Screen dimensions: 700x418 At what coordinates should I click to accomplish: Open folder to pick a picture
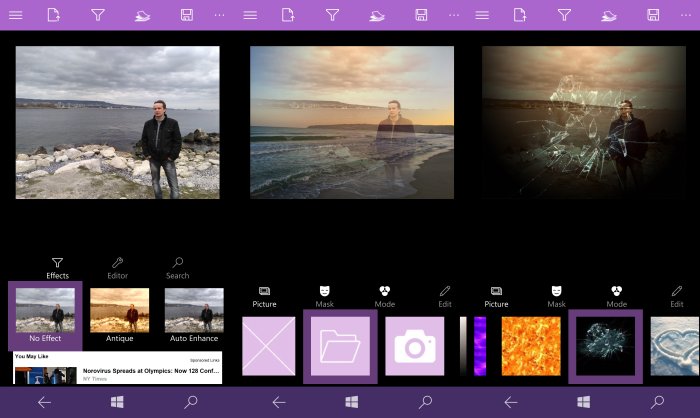pyautogui.click(x=340, y=346)
